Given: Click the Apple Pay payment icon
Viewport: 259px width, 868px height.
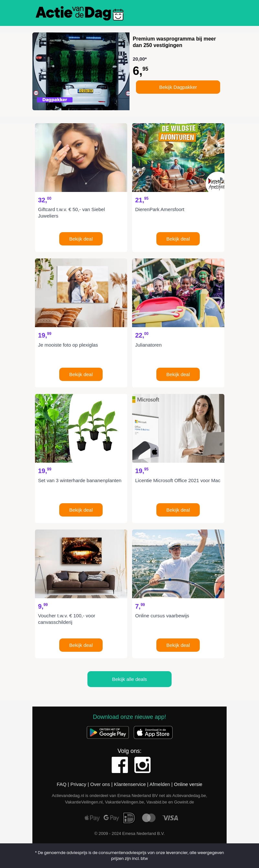Looking at the screenshot, I should (x=92, y=818).
